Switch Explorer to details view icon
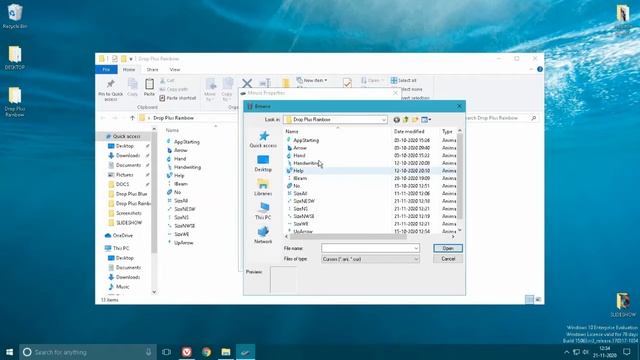Image resolution: width=640 pixels, height=360 pixels. (529, 300)
